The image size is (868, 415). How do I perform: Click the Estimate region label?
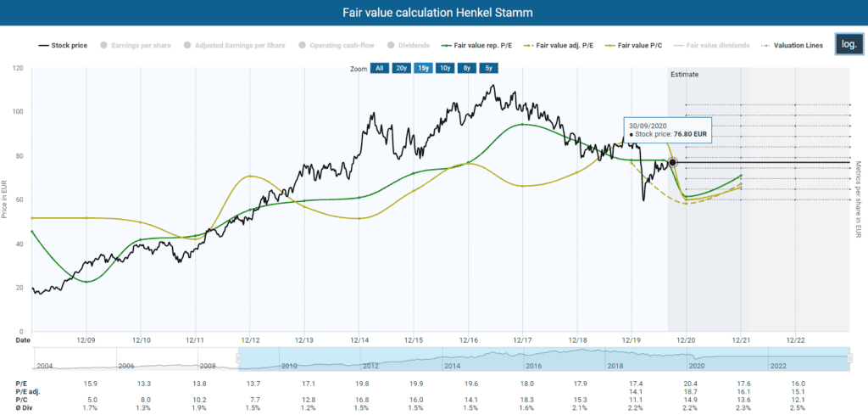[685, 74]
